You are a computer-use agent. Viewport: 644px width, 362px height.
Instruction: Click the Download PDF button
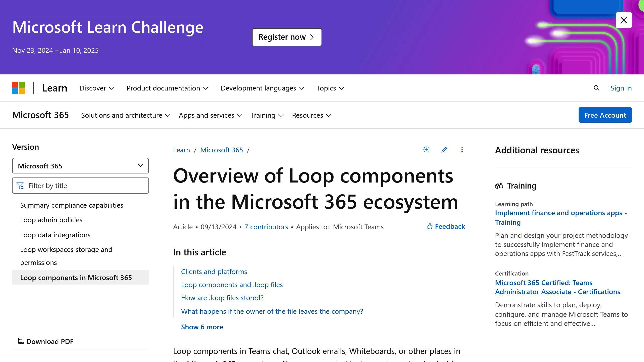pyautogui.click(x=46, y=341)
